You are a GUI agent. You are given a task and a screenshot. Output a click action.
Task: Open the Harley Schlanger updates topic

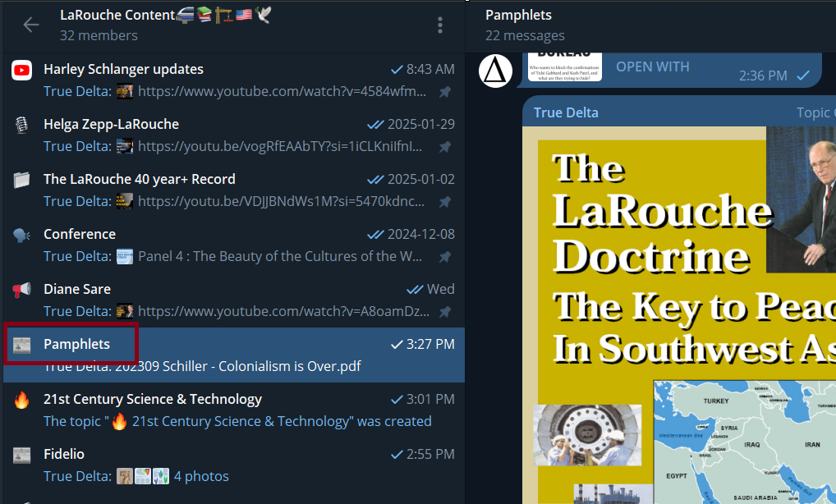click(x=234, y=80)
